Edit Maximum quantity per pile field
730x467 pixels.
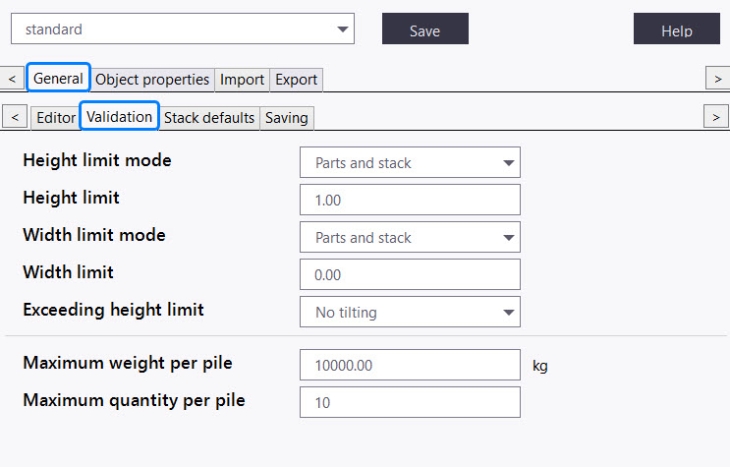pyautogui.click(x=410, y=403)
